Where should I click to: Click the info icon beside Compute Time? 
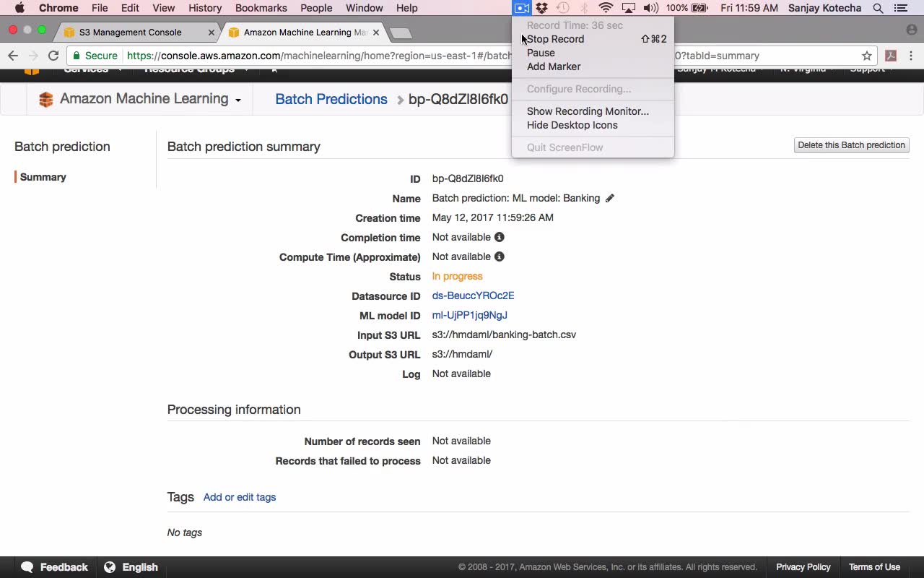[499, 256]
